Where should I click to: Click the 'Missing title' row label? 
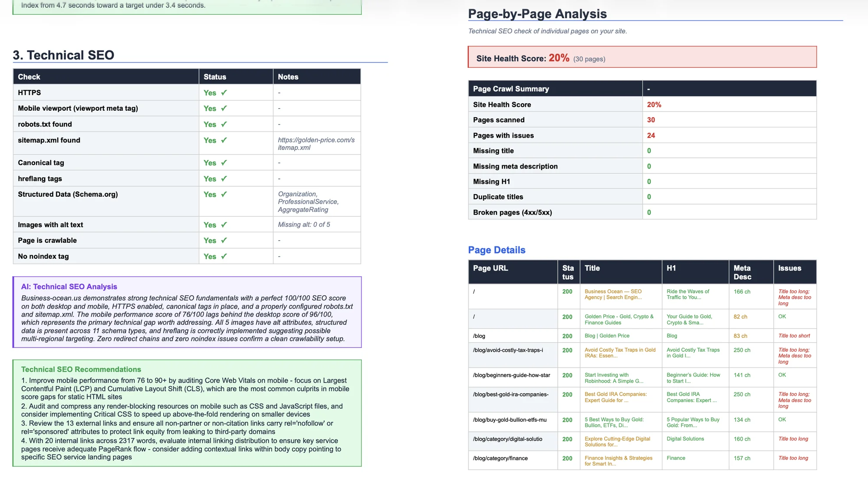[x=493, y=151]
